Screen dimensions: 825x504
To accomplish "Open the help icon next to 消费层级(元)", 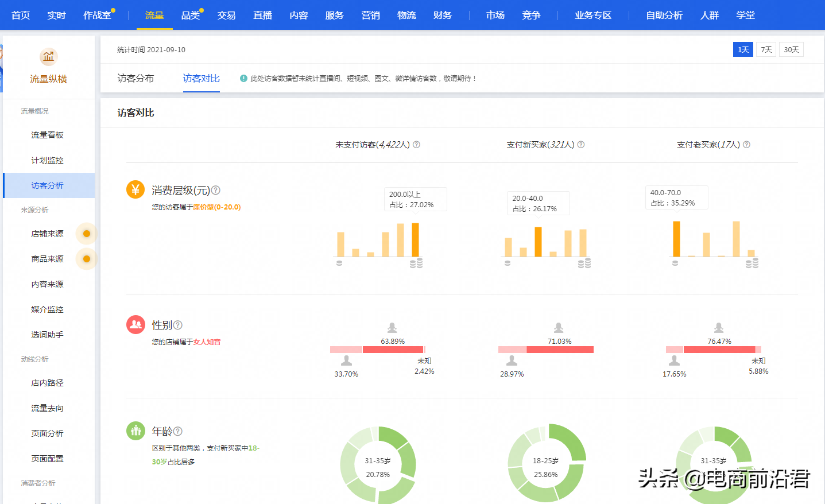I will point(215,190).
